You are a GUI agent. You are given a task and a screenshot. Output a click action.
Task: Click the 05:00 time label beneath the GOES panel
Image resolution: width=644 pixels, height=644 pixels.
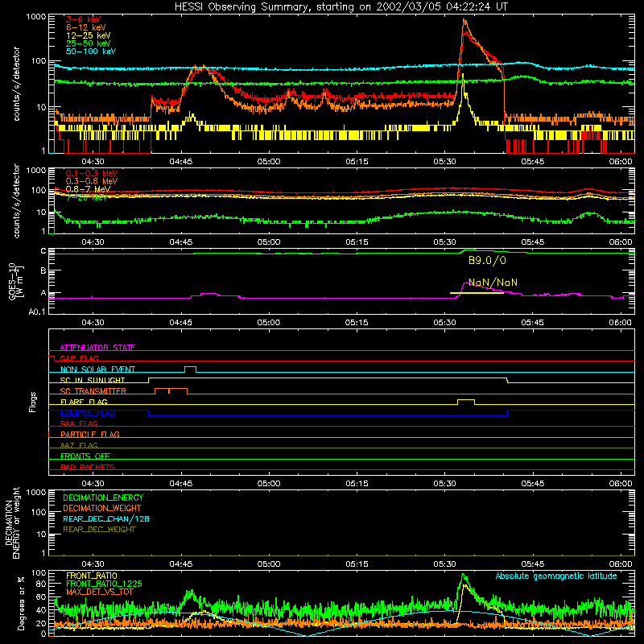click(269, 323)
